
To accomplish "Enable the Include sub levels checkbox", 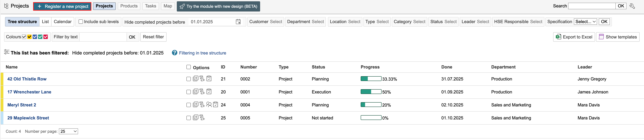I will point(81,22).
